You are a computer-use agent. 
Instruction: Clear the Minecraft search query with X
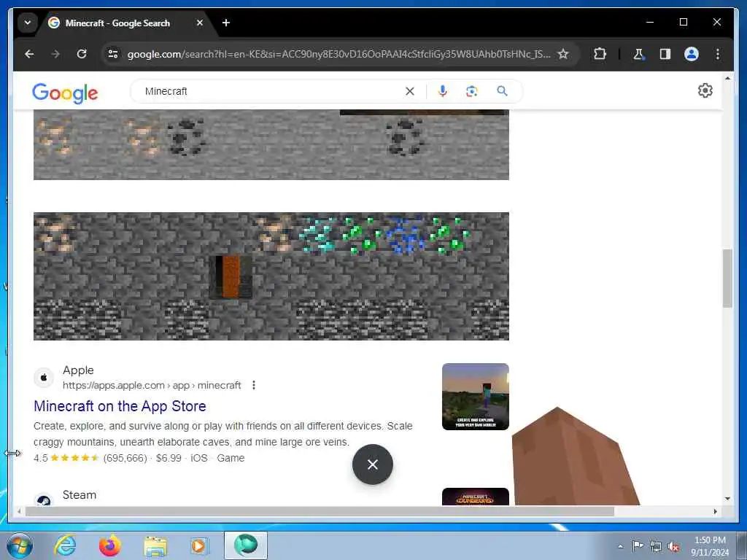coord(410,91)
